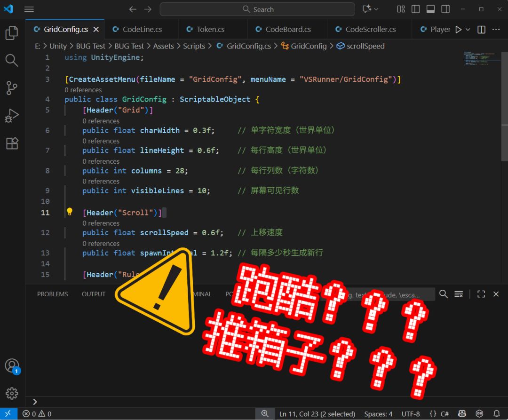The image size is (508, 420).
Task: Switch to the CodeScroller.cs tab
Action: click(x=370, y=30)
